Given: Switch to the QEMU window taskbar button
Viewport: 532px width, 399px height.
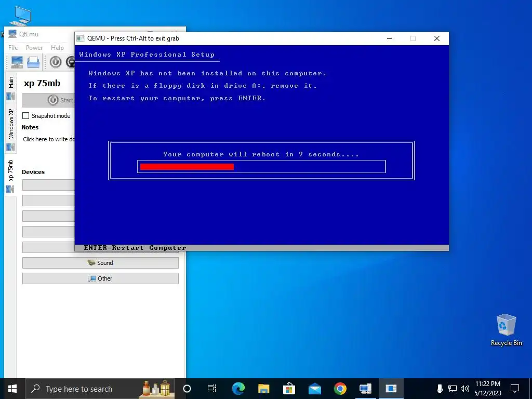Looking at the screenshot, I should coord(391,389).
